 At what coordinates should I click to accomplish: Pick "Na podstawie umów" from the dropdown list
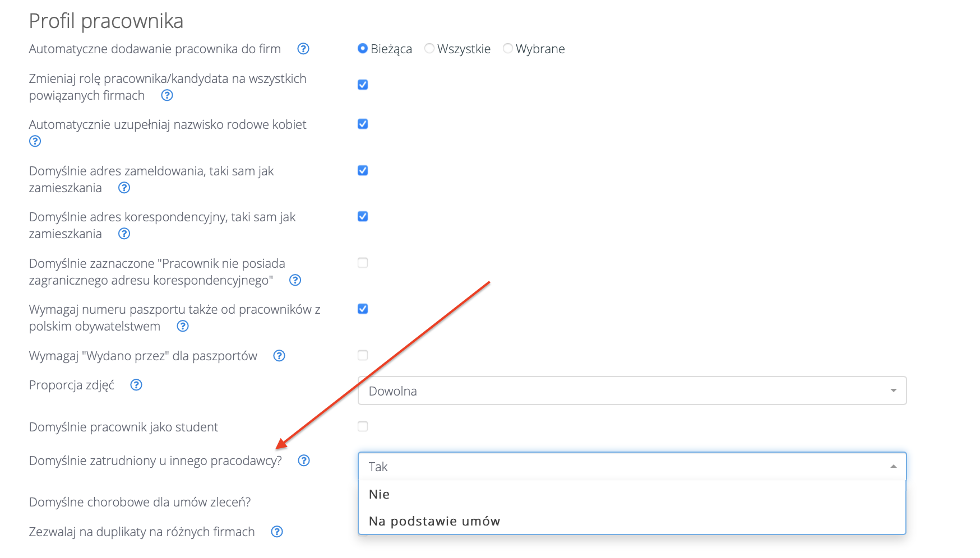coord(434,521)
